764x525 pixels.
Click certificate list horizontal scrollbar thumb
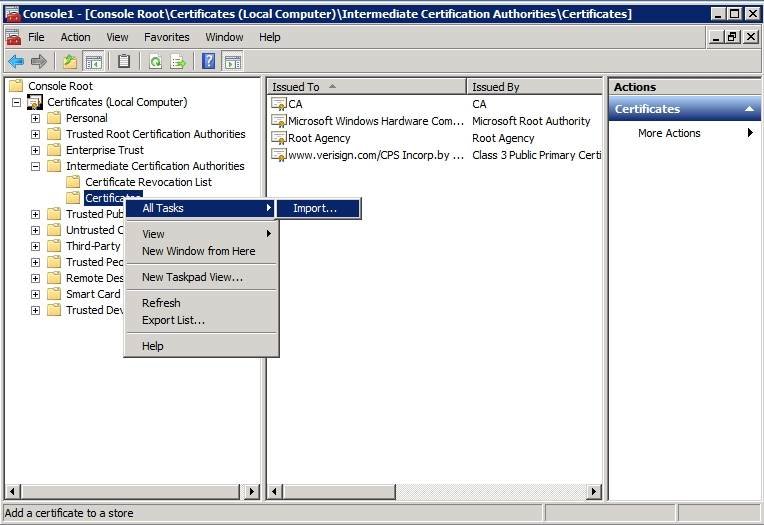[x=338, y=491]
